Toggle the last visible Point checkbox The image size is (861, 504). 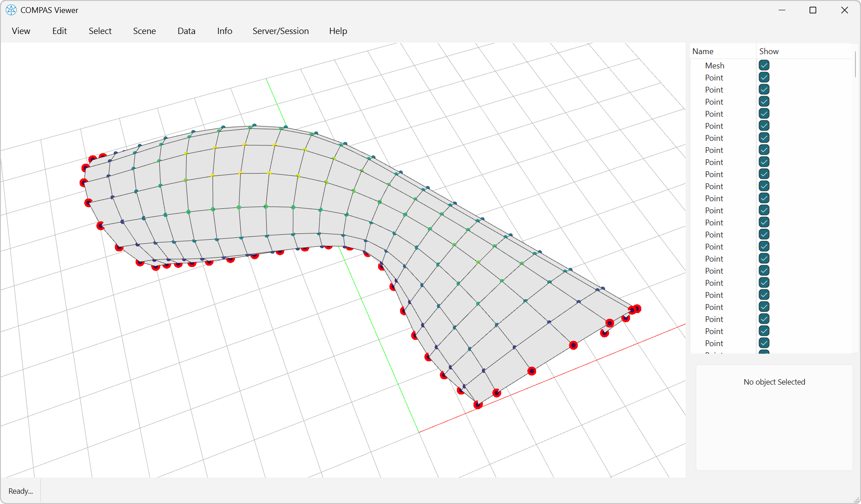[x=763, y=343]
